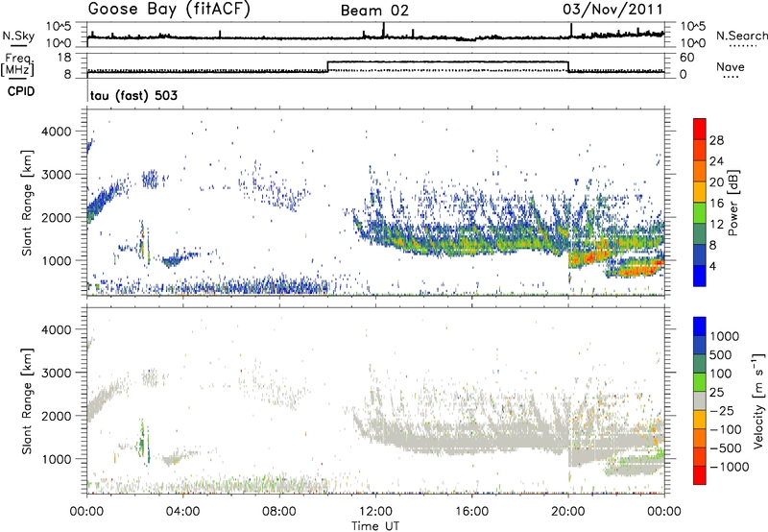Click the '-500' tick on Velocity colorbar

point(726,447)
